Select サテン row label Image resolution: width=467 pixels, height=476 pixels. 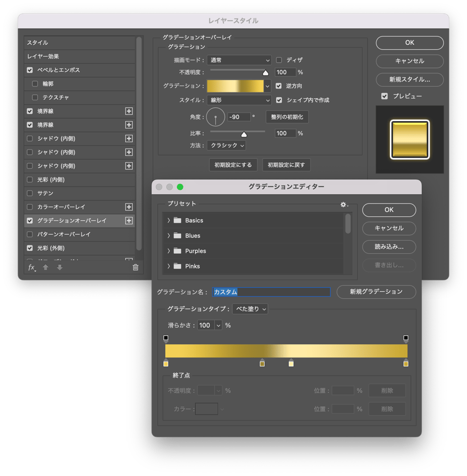45,193
